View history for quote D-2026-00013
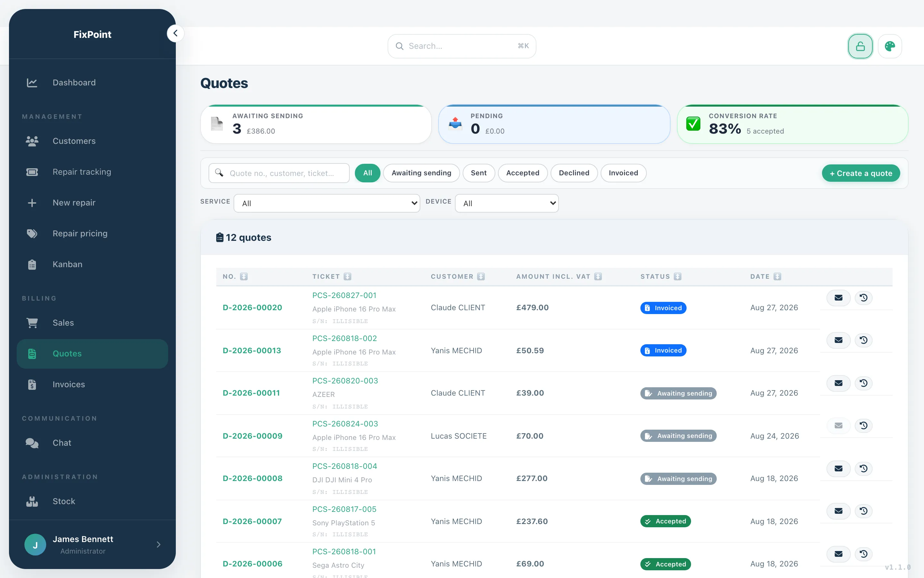 864,340
